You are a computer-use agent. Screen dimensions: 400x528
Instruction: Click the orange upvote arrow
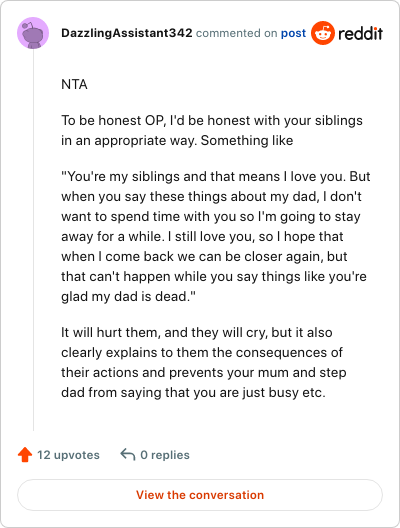(x=25, y=455)
